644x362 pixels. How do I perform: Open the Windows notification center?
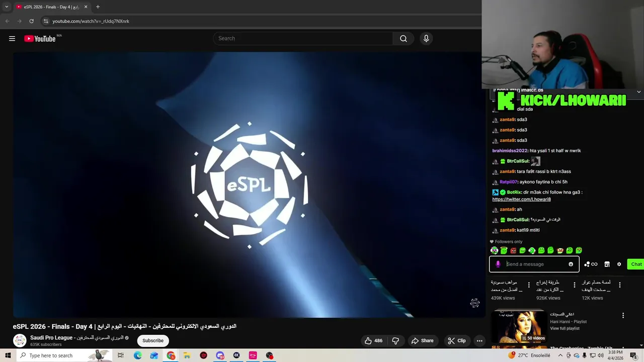633,355
